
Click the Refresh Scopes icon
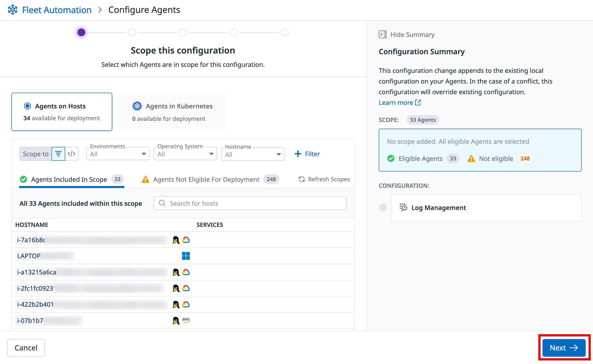pos(301,179)
